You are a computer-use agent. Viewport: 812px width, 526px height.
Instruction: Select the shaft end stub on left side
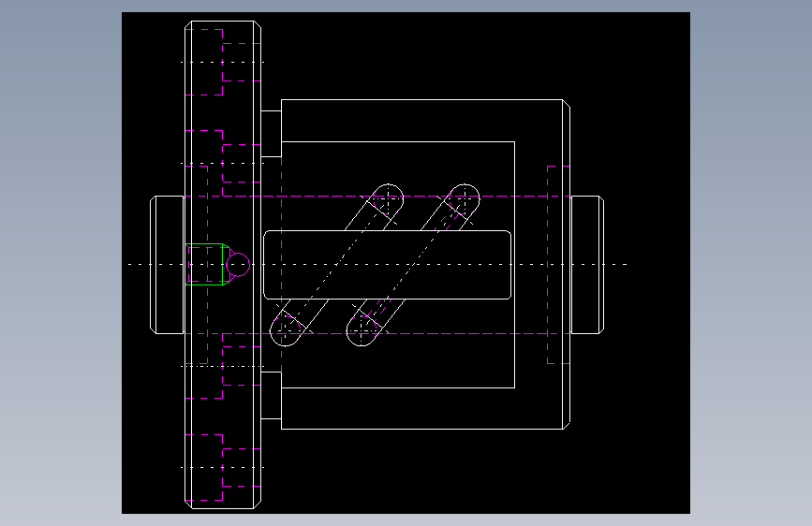coord(168,265)
